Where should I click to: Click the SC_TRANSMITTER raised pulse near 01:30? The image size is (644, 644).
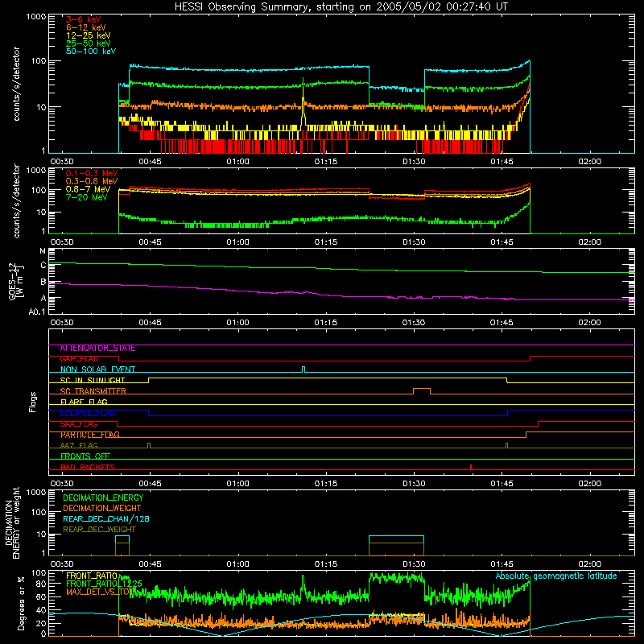pos(422,391)
